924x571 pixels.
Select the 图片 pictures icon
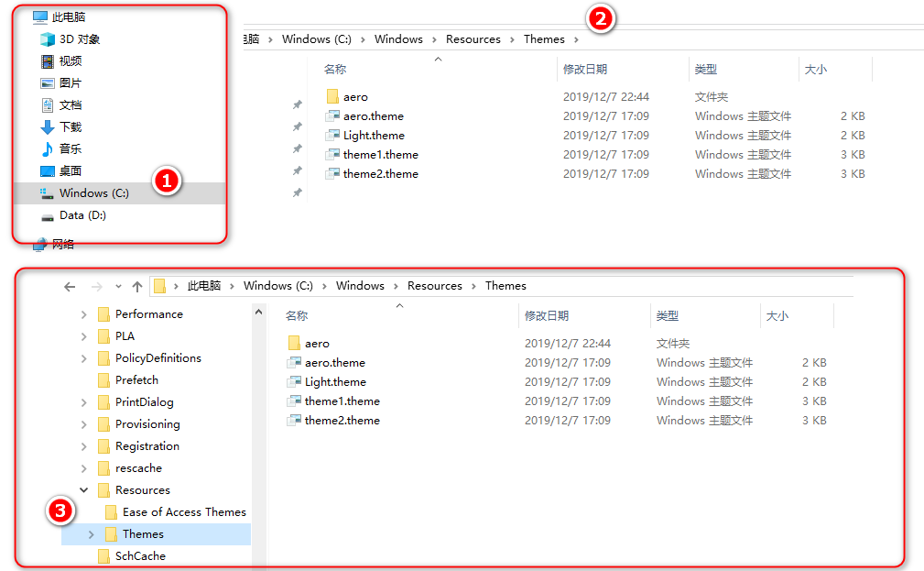[48, 83]
